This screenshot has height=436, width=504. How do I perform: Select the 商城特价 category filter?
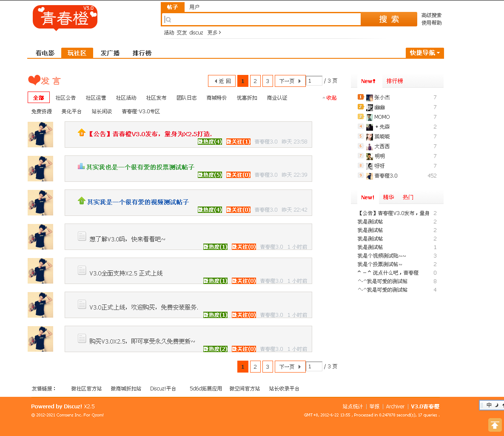[x=216, y=98]
